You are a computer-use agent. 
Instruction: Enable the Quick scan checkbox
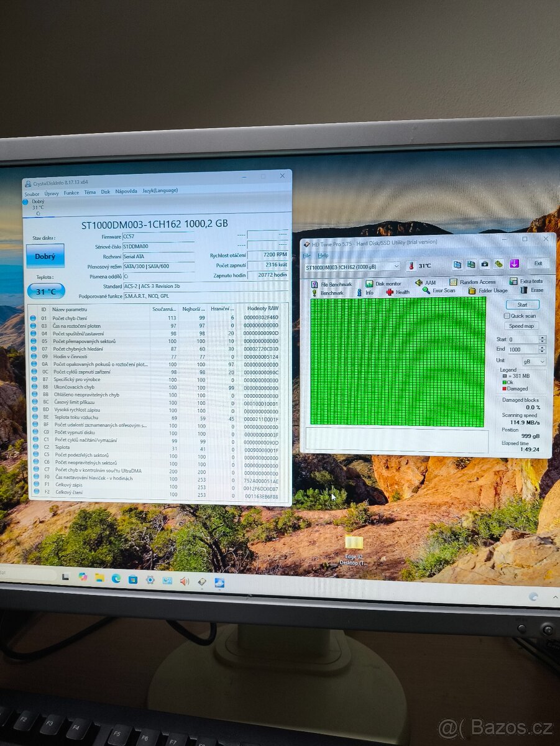pyautogui.click(x=507, y=316)
